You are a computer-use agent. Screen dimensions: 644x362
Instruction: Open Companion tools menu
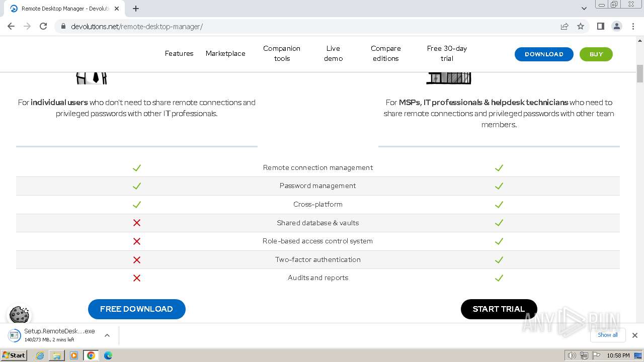(x=282, y=53)
